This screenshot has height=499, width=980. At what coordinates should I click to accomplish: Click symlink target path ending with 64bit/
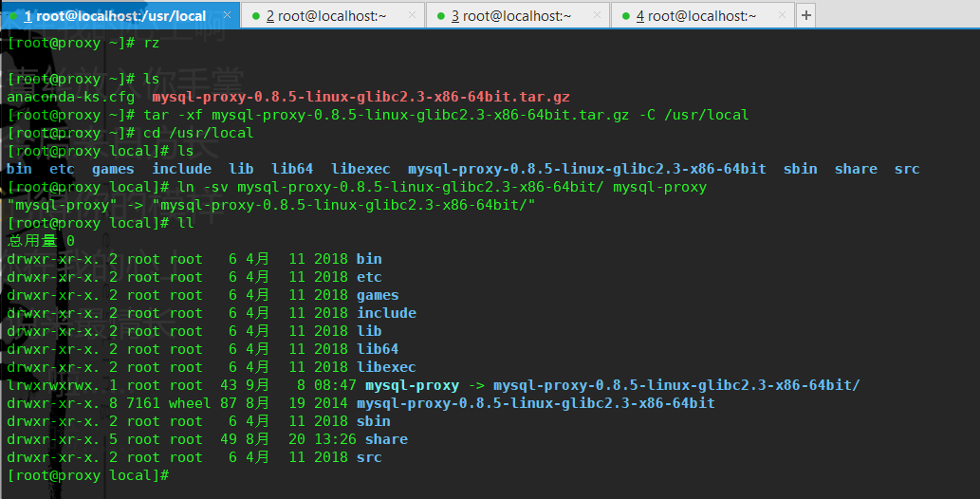coord(676,385)
